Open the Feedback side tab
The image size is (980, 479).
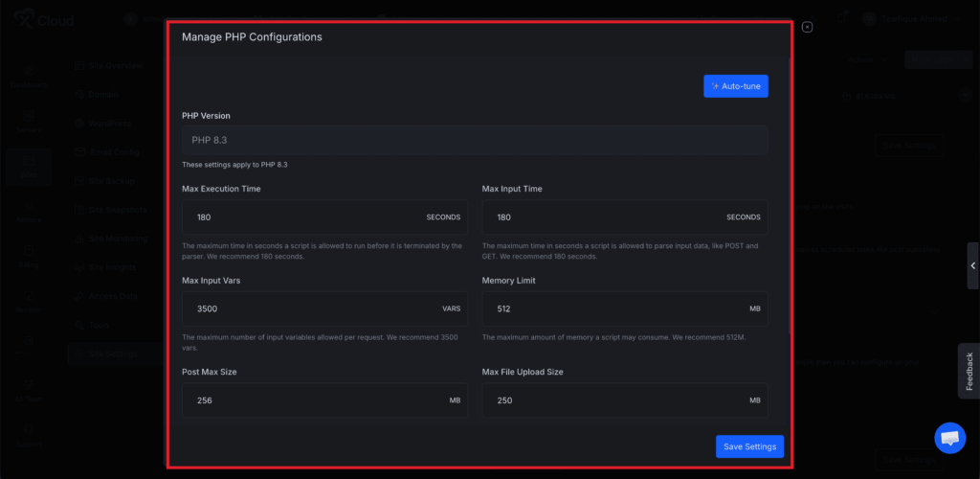click(x=969, y=371)
